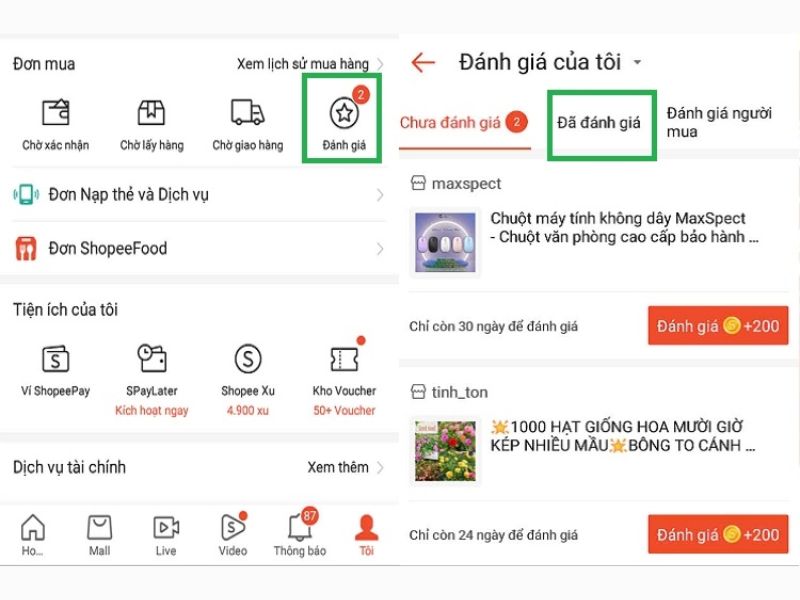Tap the badge 2 on Chưa đánh giá tab
Image resolution: width=800 pixels, height=600 pixels.
click(x=516, y=122)
